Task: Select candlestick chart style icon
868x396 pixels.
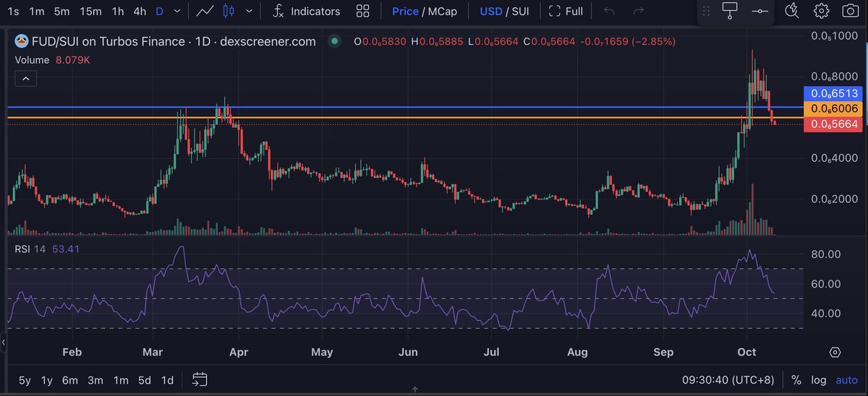Action: tap(229, 11)
